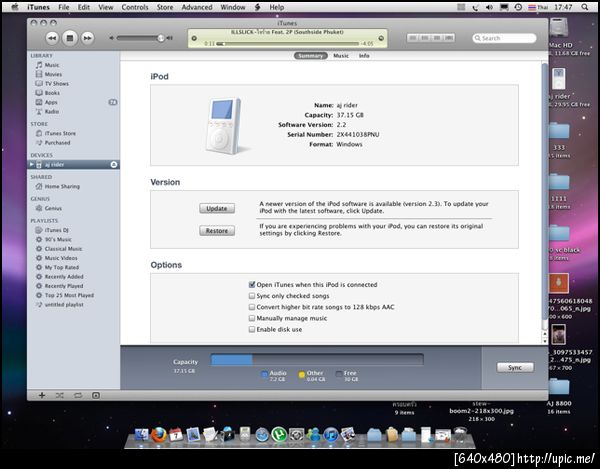Viewport: 600px width, 469px height.
Task: Enable Manually manage music checkbox
Action: 252,318
